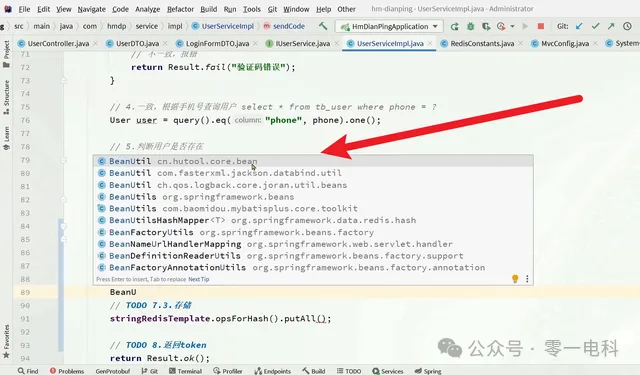Click the run with coverage icon
This screenshot has width=640, height=375.
(486, 27)
